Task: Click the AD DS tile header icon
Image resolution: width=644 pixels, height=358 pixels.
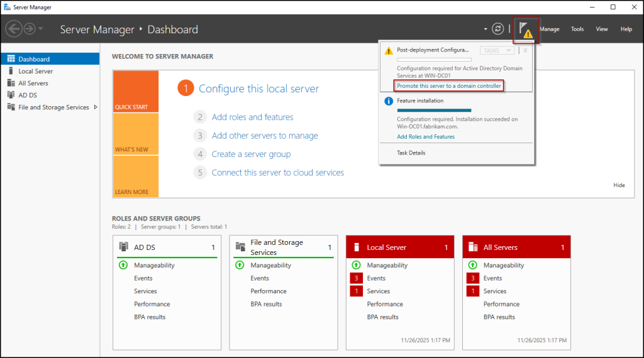Action: 124,246
